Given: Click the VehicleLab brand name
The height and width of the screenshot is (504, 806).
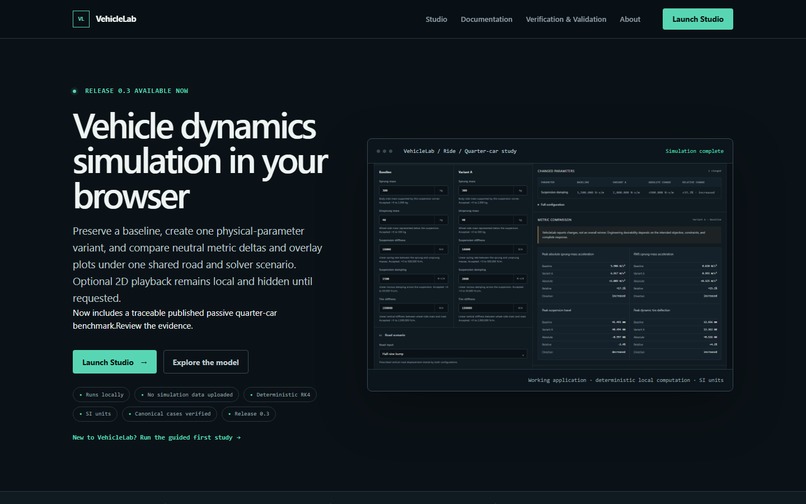Looking at the screenshot, I should click(x=116, y=19).
